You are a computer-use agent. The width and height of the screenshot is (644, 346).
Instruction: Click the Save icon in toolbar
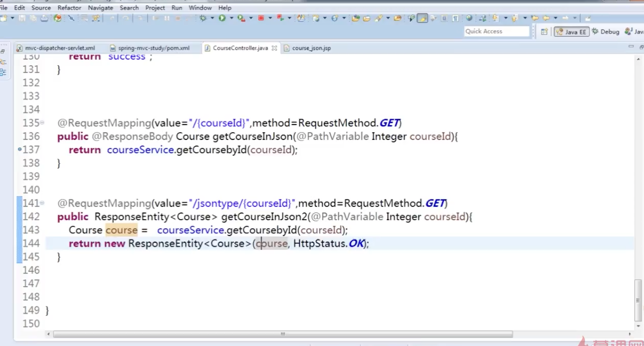pyautogui.click(x=22, y=18)
